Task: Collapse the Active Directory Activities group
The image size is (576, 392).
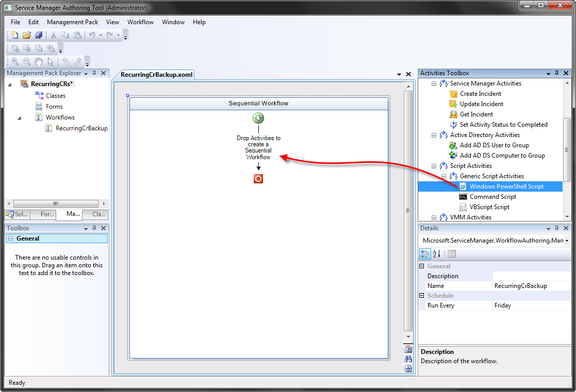Action: coord(434,135)
